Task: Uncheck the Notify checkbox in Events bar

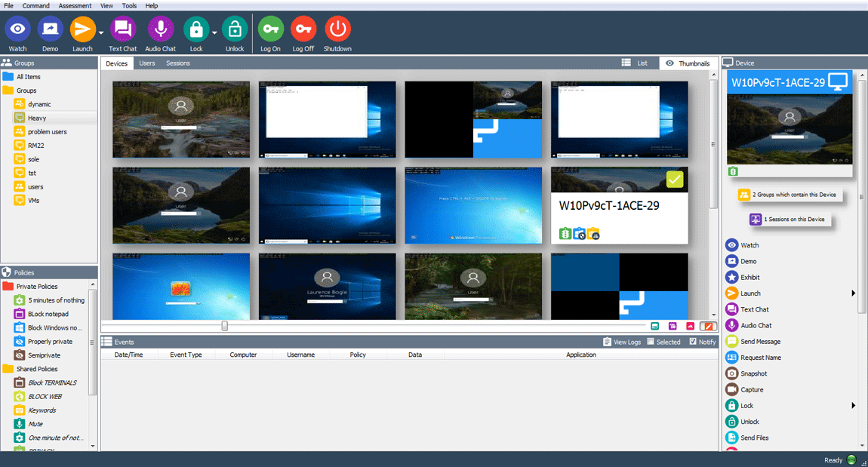Action: pos(693,342)
